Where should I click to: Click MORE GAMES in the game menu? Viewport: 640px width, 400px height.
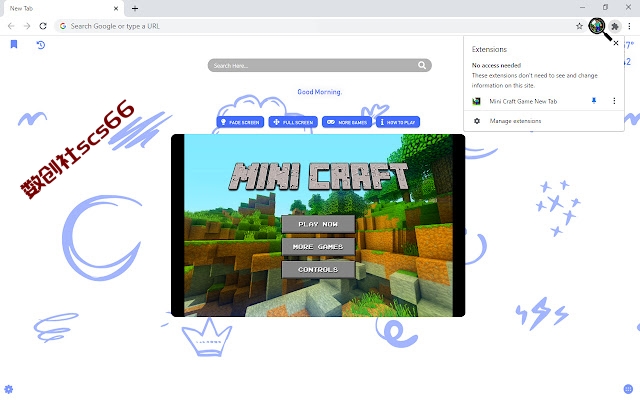pos(318,247)
